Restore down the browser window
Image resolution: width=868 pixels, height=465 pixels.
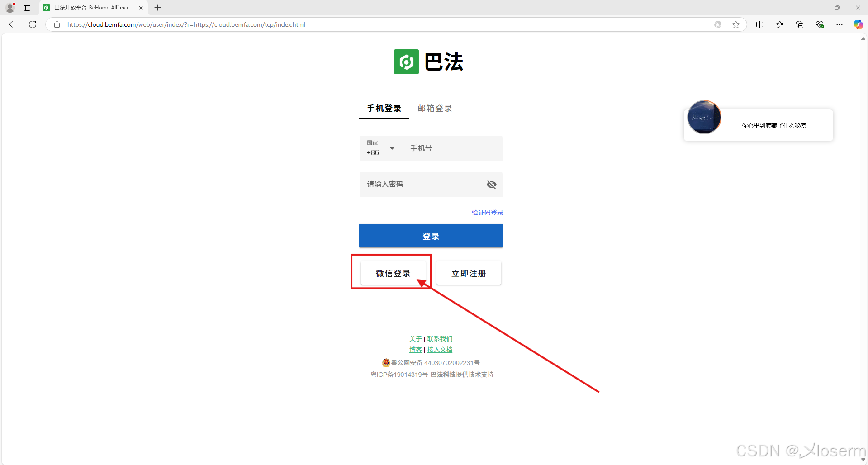coord(837,8)
